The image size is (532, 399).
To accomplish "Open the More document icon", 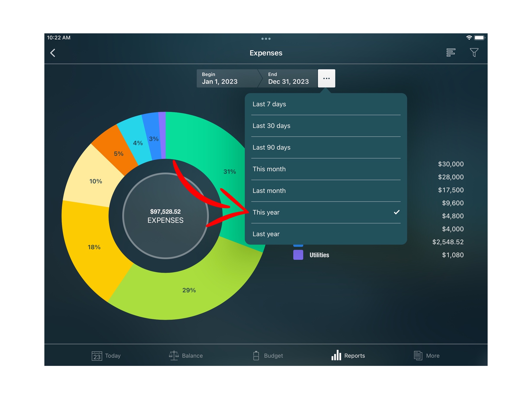I will pyautogui.click(x=418, y=355).
